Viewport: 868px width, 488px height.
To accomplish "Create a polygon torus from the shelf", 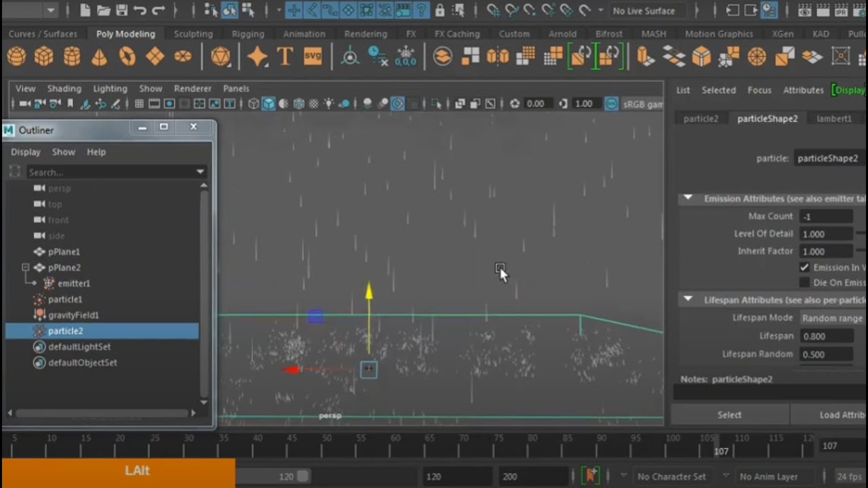I will (x=127, y=56).
